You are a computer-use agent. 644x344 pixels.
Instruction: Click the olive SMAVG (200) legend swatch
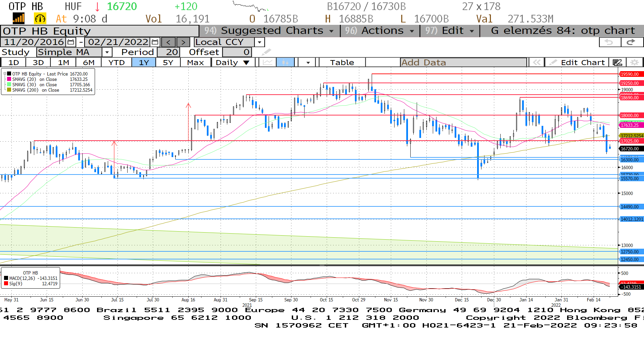pyautogui.click(x=9, y=90)
